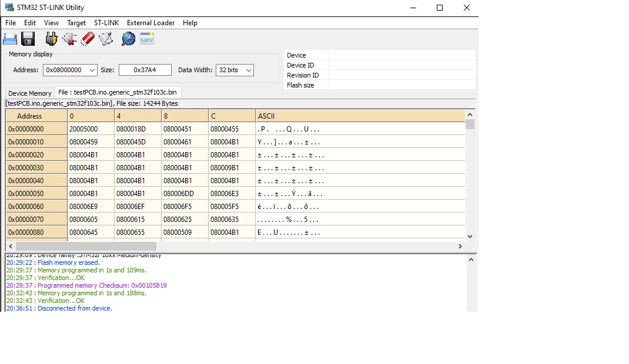This screenshot has height=364, width=629.
Task: Click the cell containing 08000509
Action: tap(185, 232)
